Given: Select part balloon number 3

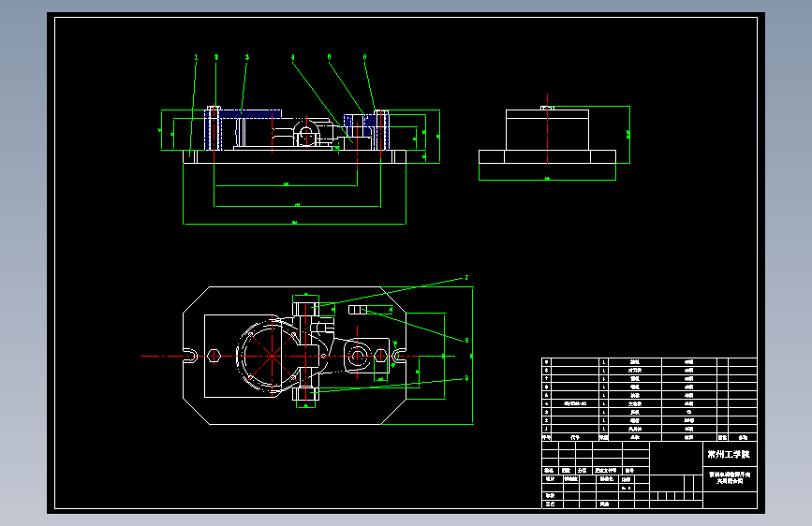Looking at the screenshot, I should pyautogui.click(x=246, y=57).
